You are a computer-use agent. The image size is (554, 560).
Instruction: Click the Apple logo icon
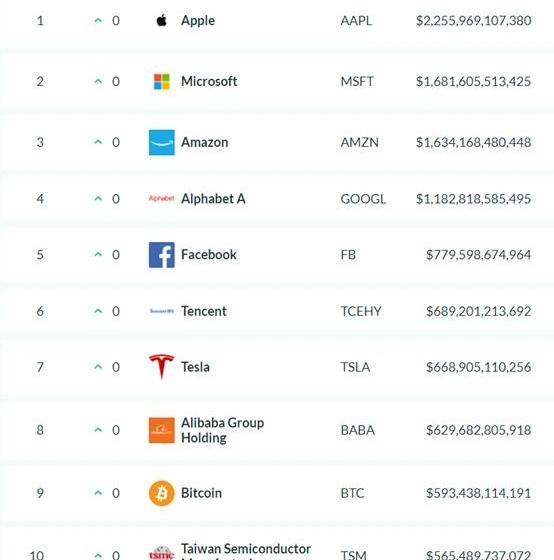162,20
